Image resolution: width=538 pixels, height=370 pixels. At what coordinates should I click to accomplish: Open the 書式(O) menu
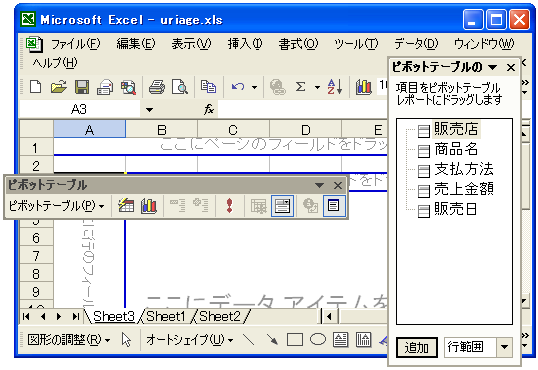(x=299, y=44)
